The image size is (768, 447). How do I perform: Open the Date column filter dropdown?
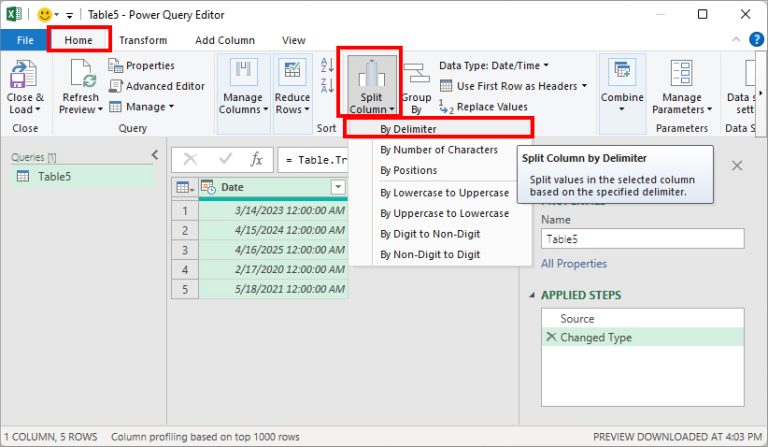click(x=338, y=187)
